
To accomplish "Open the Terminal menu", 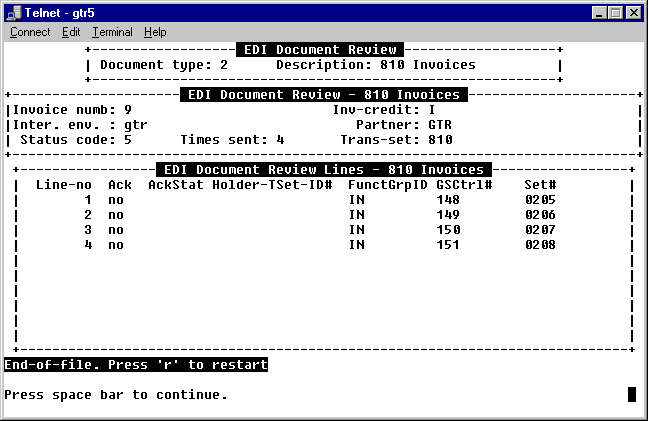I will 112,32.
